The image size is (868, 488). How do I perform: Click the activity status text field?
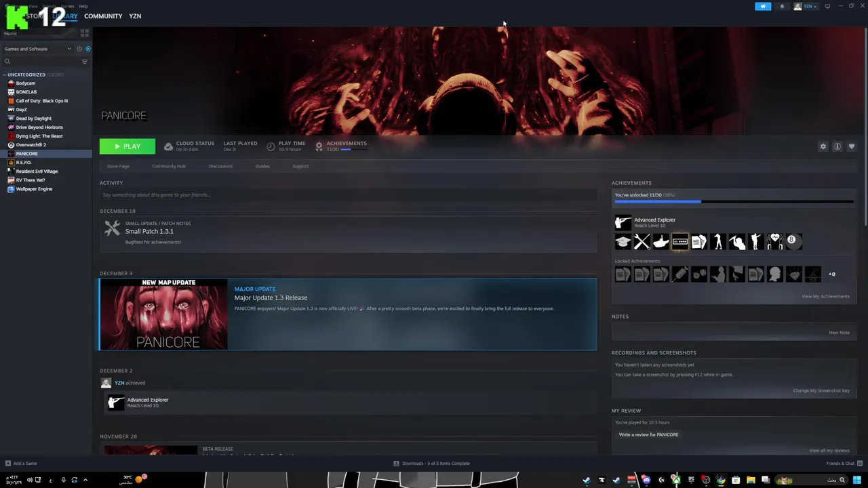coord(348,195)
